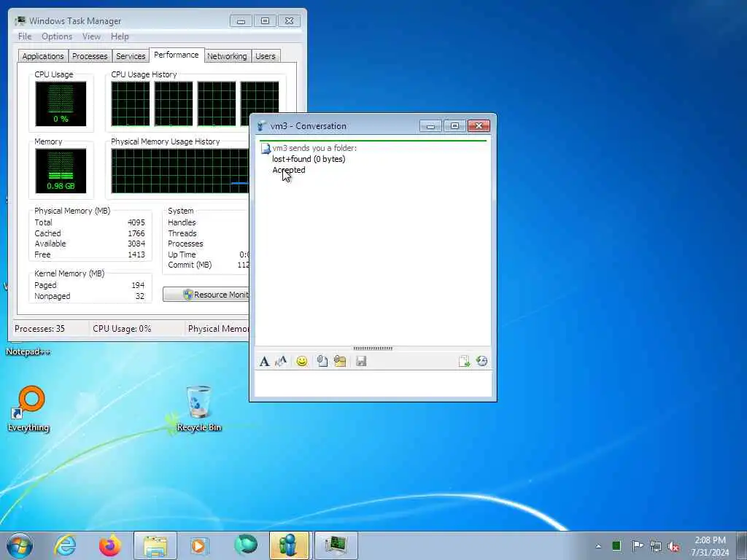
Task: Open the Windows Start menu orb
Action: tap(20, 545)
